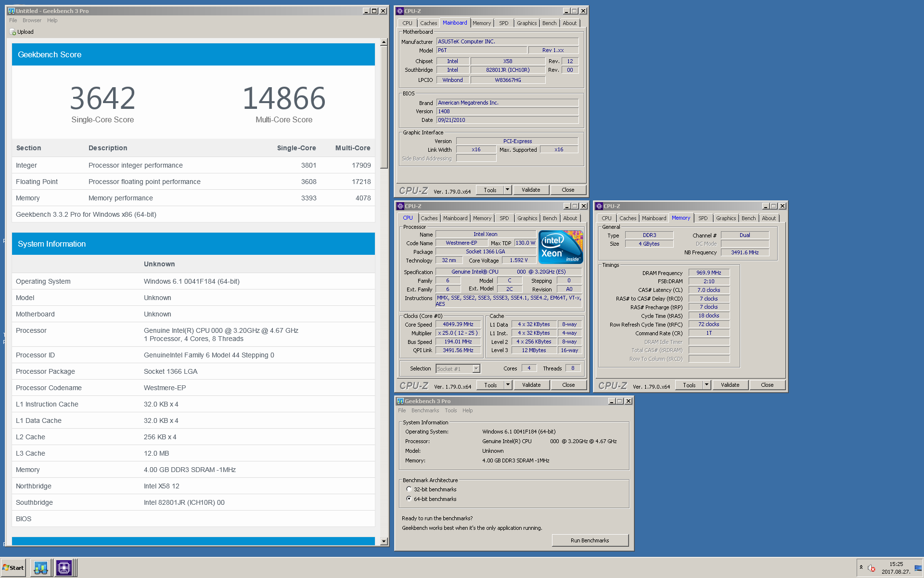Click Validate in the Memory window

click(730, 385)
